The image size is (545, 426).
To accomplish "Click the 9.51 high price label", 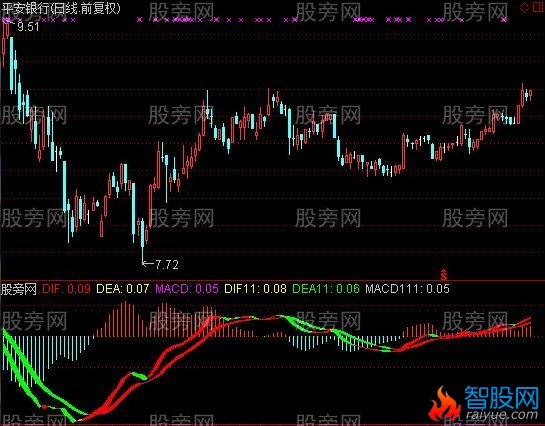I will click(28, 27).
